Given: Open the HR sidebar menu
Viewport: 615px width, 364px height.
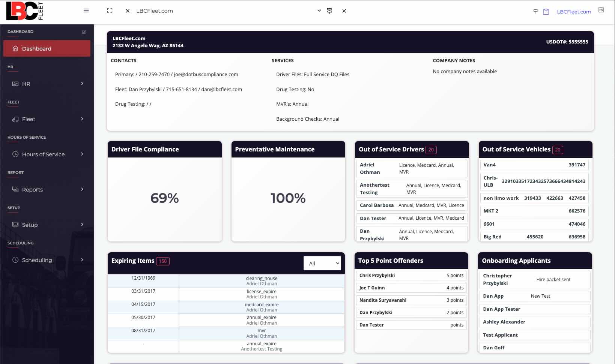Looking at the screenshot, I should coord(47,84).
